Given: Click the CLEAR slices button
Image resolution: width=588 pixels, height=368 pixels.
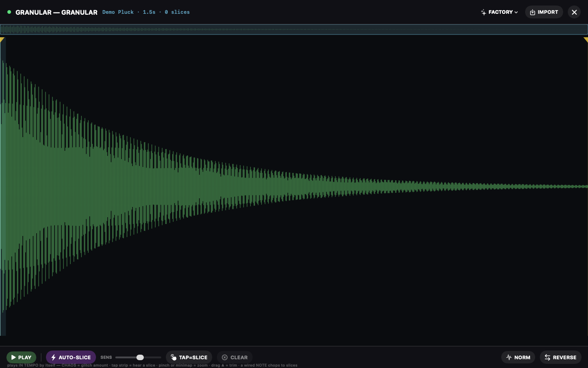Looking at the screenshot, I should [235, 357].
